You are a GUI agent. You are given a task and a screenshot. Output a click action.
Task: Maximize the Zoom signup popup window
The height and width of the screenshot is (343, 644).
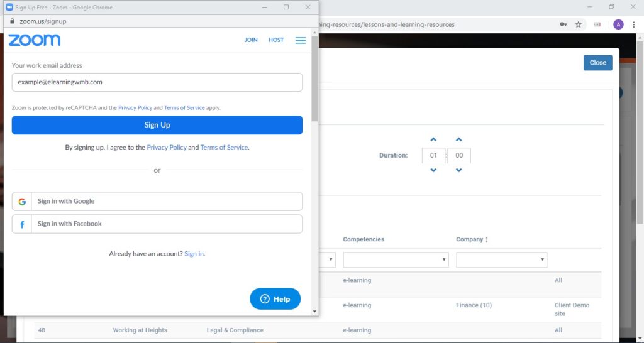point(286,7)
